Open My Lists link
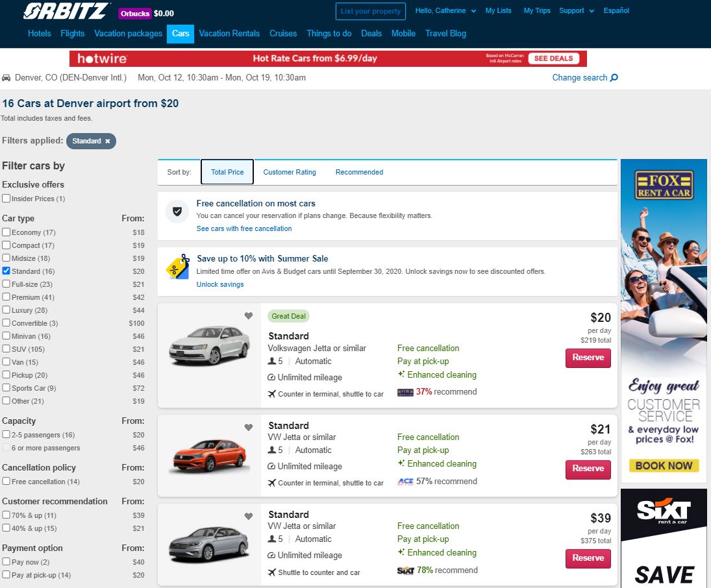This screenshot has height=588, width=711. 498,11
